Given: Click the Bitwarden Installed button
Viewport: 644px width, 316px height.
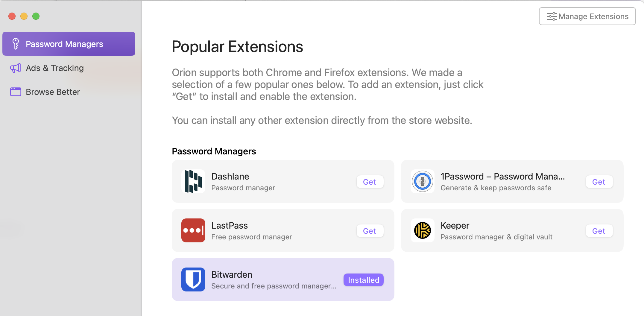Looking at the screenshot, I should click(x=363, y=280).
